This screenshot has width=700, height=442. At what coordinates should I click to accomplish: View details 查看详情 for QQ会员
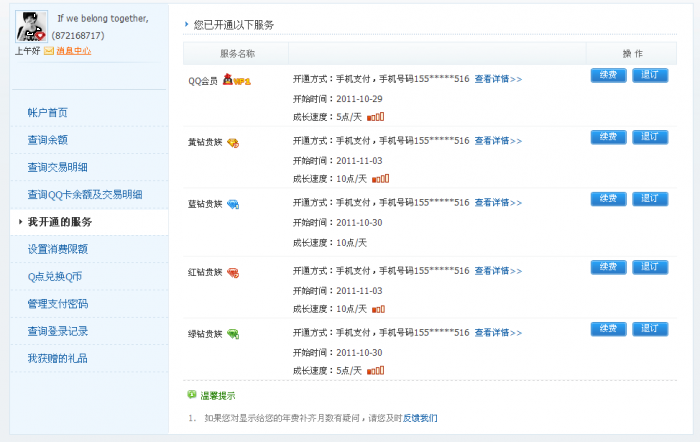tap(498, 79)
